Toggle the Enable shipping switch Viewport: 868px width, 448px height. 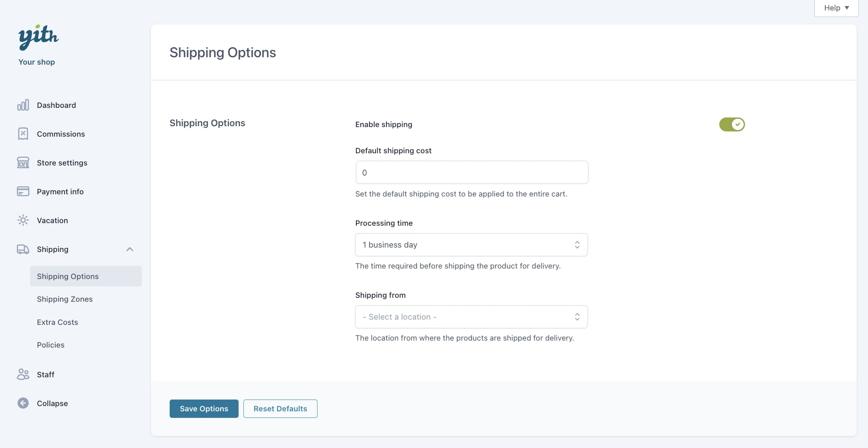coord(731,124)
